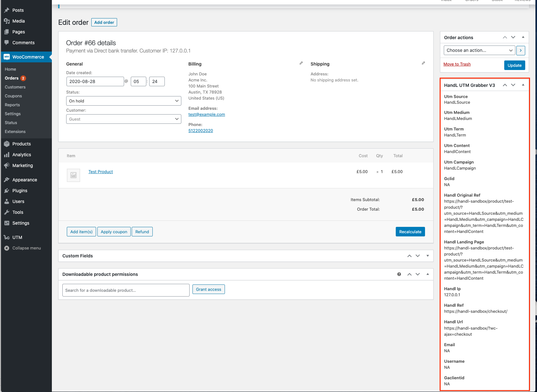This screenshot has width=537, height=392.
Task: Click the Marketing megaphone icon
Action: 7,165
